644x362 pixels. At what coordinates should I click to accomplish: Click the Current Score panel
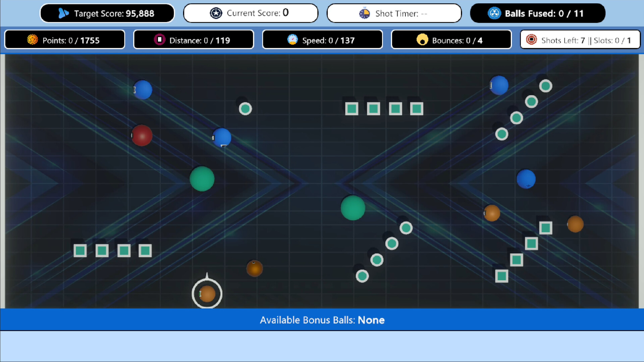pos(251,13)
